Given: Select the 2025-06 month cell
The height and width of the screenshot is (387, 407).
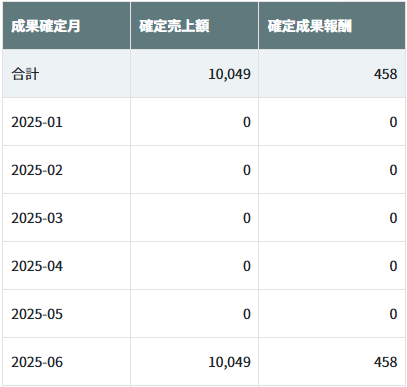Looking at the screenshot, I should coord(67,362).
